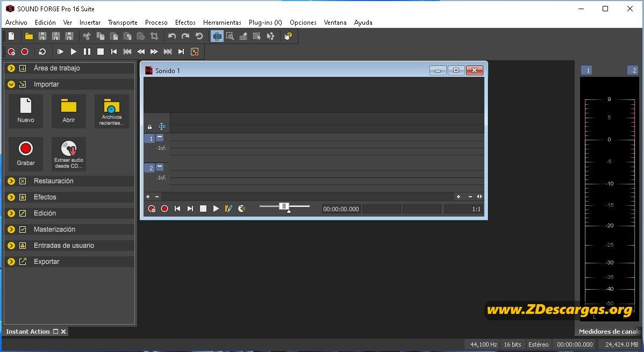
Task: Click Forward in main transport toolbar
Action: (154, 52)
